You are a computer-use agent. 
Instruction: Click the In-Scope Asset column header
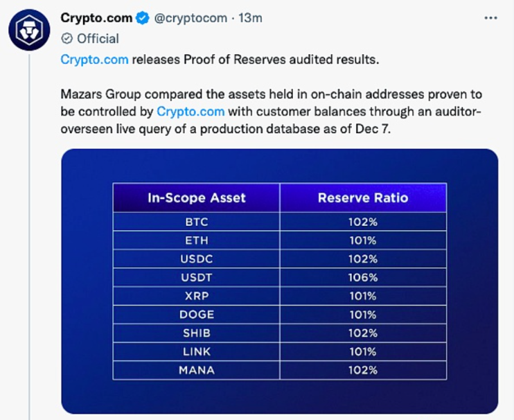[x=197, y=198]
